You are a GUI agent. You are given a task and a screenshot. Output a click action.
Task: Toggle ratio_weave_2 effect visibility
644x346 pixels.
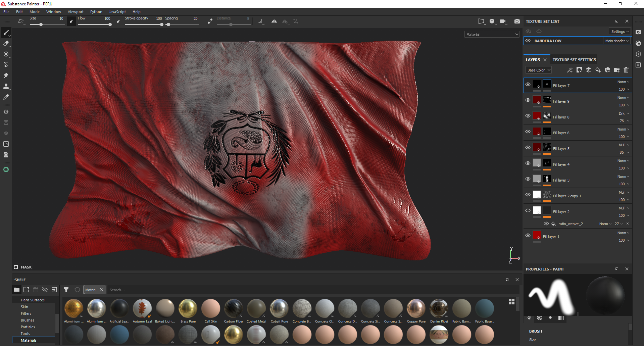pyautogui.click(x=546, y=224)
